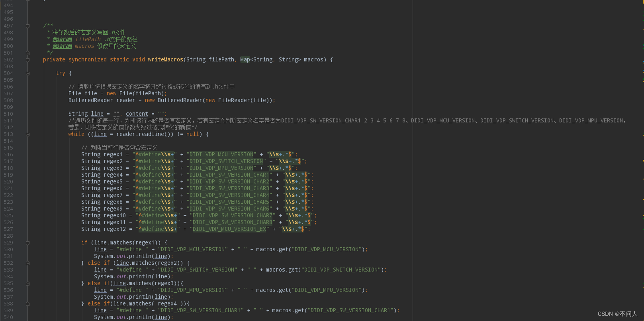Collapse the if regex1 block at line 529
The image size is (644, 321).
point(27,243)
